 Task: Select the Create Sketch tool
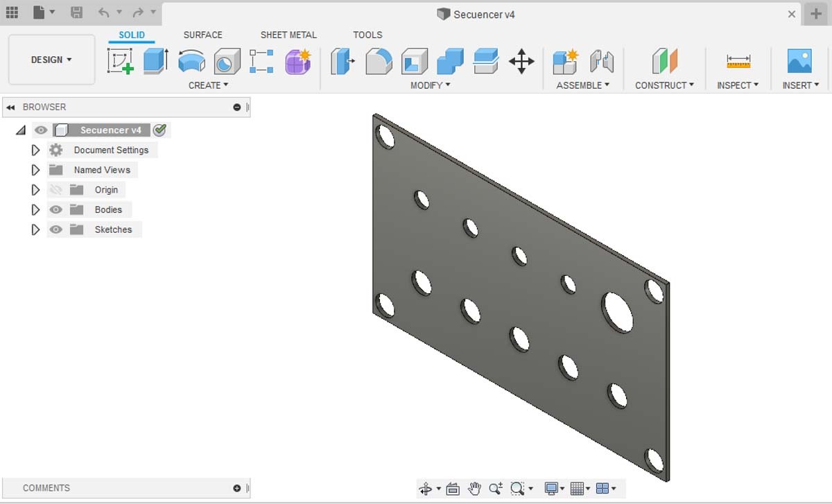[121, 61]
